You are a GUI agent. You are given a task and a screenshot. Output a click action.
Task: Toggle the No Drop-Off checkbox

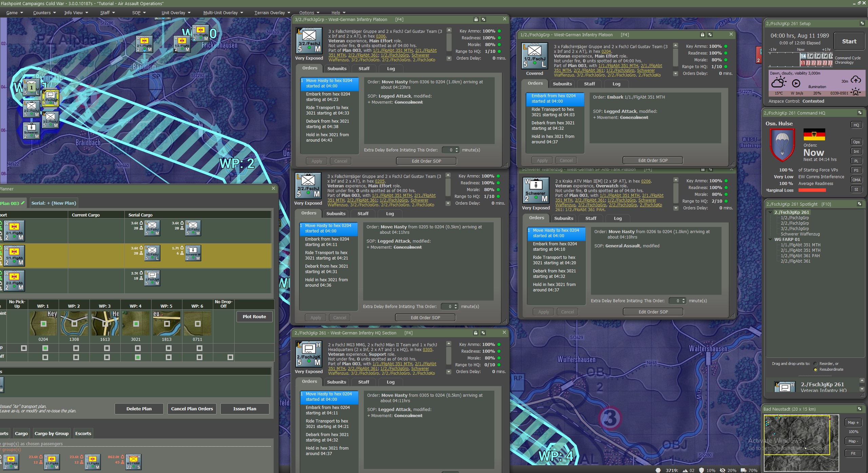point(230,357)
